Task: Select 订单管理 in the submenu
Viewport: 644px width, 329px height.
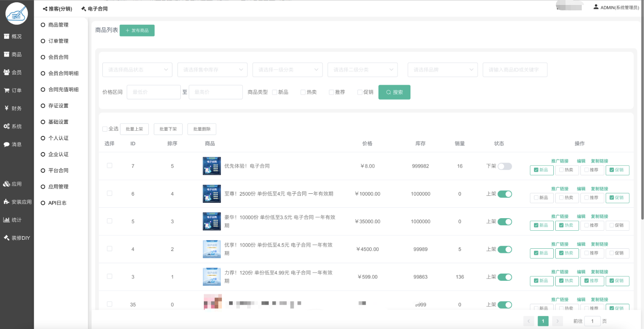Action: tap(58, 41)
